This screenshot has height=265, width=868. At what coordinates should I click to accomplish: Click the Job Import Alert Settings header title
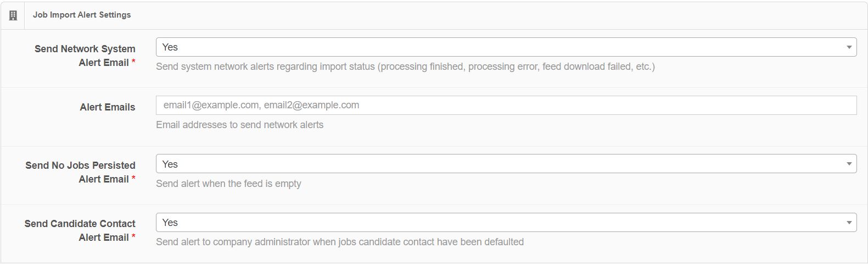(x=82, y=15)
